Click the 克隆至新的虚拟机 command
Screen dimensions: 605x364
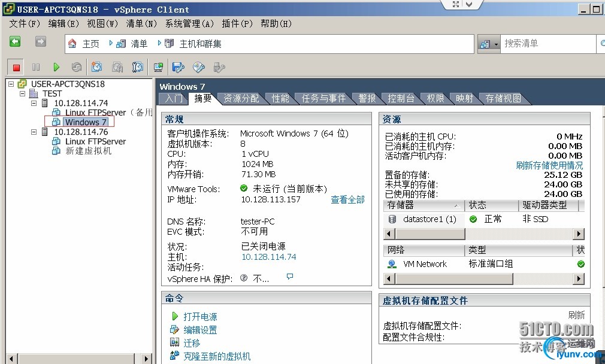click(x=217, y=356)
